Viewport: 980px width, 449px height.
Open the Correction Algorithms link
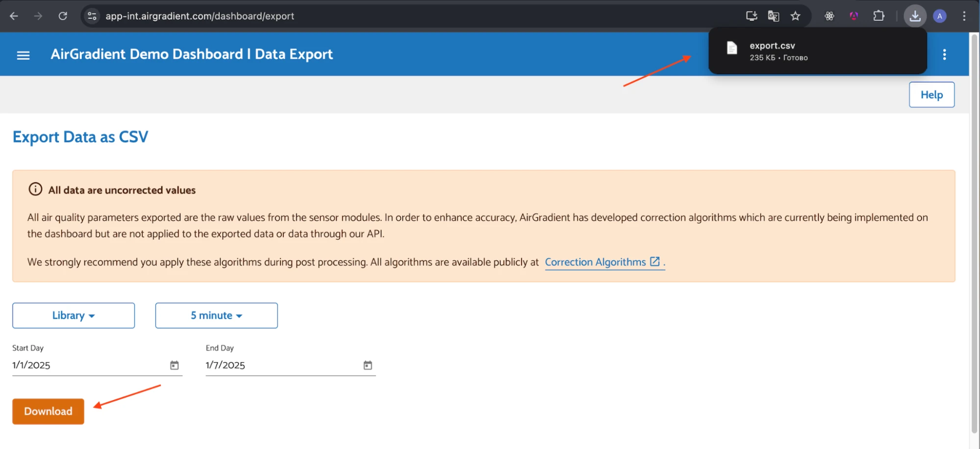(x=595, y=262)
